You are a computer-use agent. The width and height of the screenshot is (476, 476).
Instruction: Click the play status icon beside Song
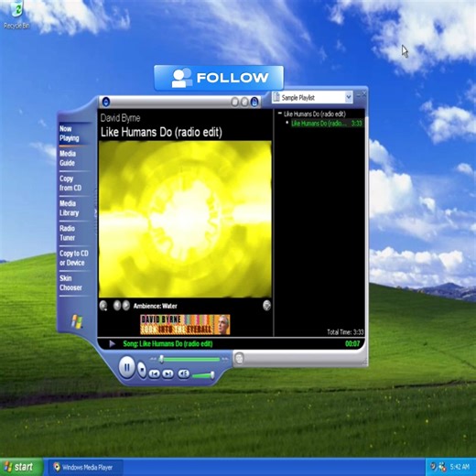click(x=112, y=344)
